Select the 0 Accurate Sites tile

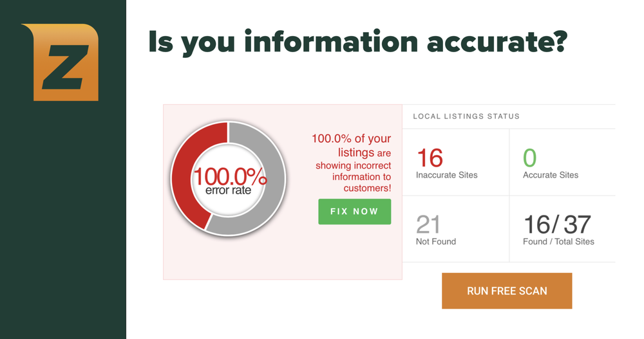[x=562, y=162]
